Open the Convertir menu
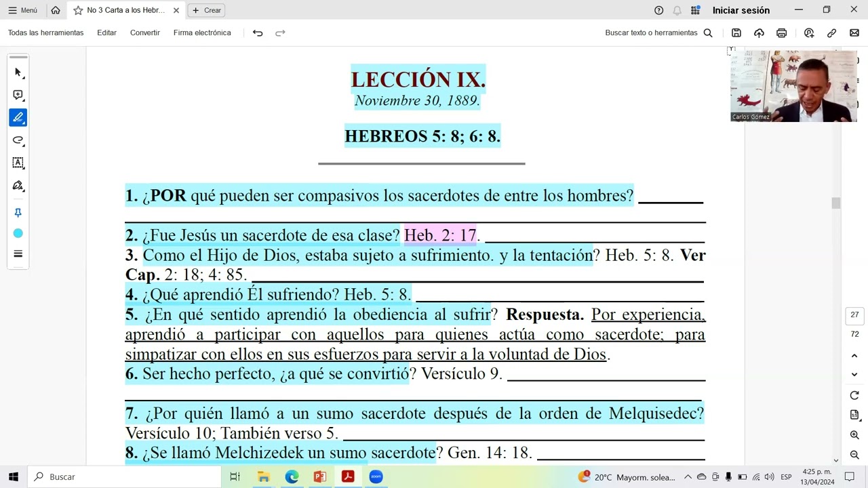The image size is (868, 488). point(145,33)
